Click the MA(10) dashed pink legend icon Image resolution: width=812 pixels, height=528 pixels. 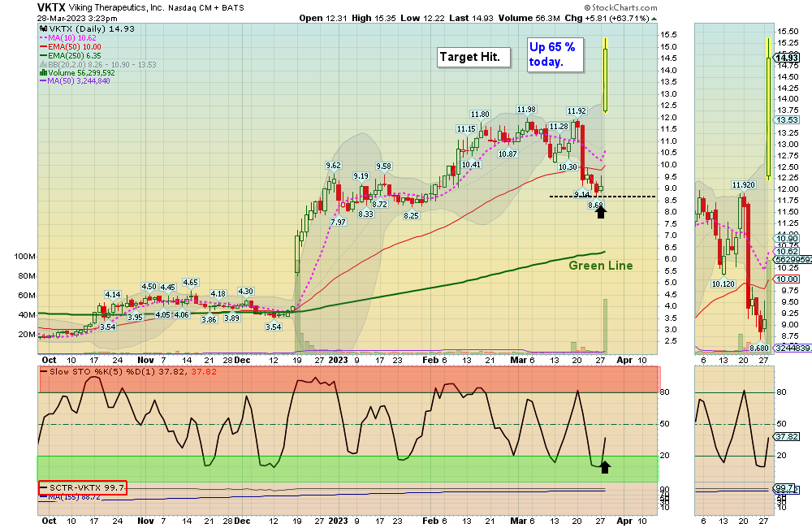(42, 38)
